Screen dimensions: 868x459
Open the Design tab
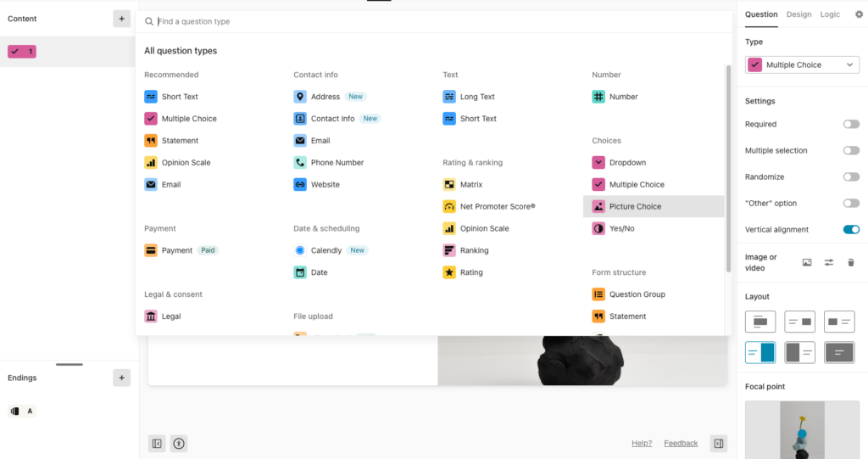click(x=798, y=14)
